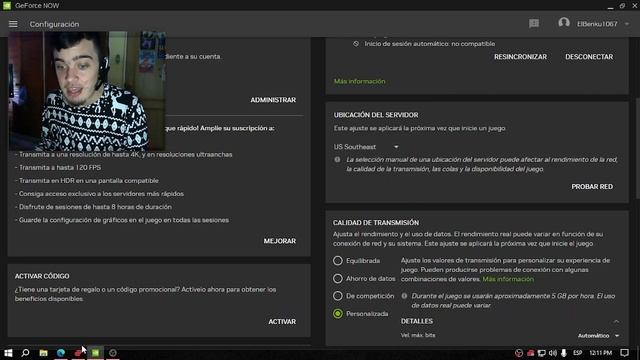This screenshot has height=360, width=640.
Task: Click the UBICACIÓN DEL SERVIDOR heading
Action: point(376,115)
